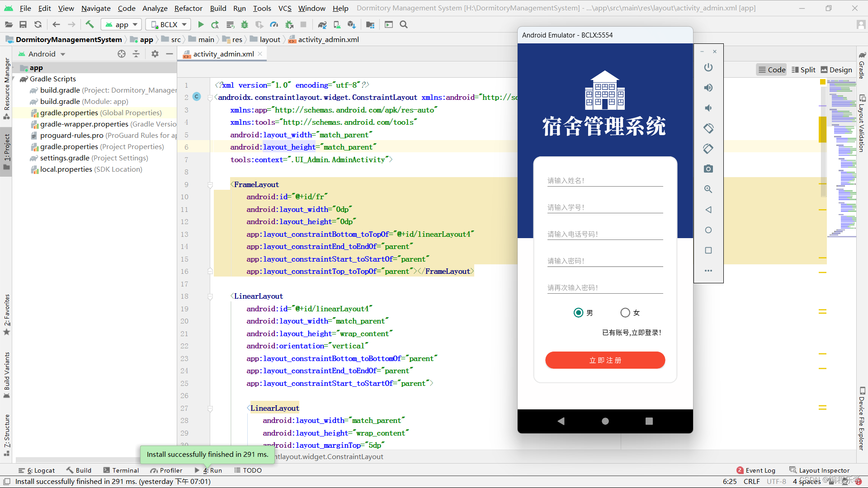Select the 女 radio button

tap(625, 312)
